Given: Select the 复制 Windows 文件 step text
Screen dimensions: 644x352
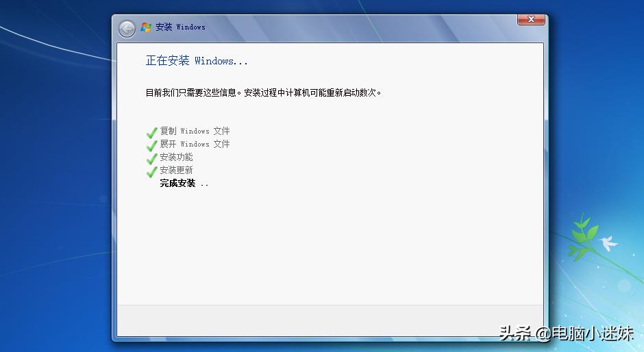Looking at the screenshot, I should coord(195,131).
